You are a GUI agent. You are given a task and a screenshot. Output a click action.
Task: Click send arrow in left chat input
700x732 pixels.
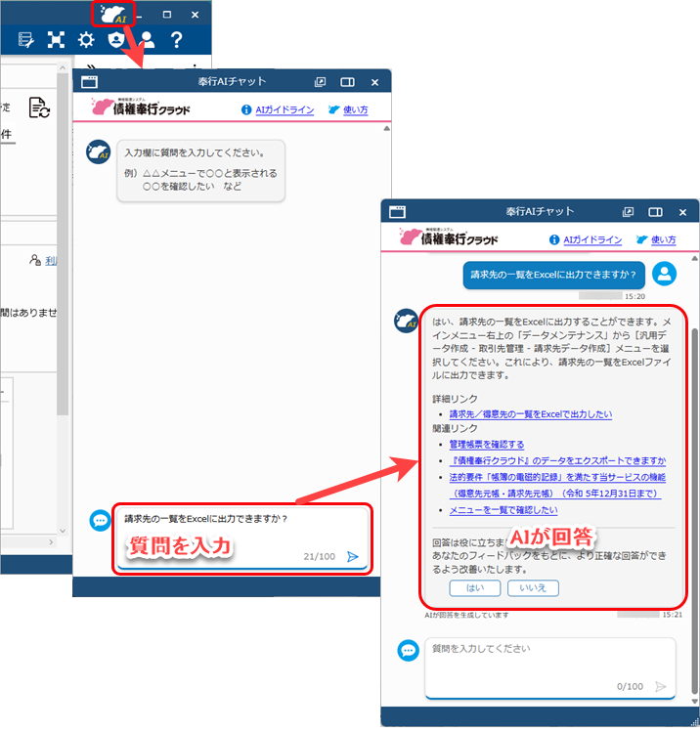(353, 556)
